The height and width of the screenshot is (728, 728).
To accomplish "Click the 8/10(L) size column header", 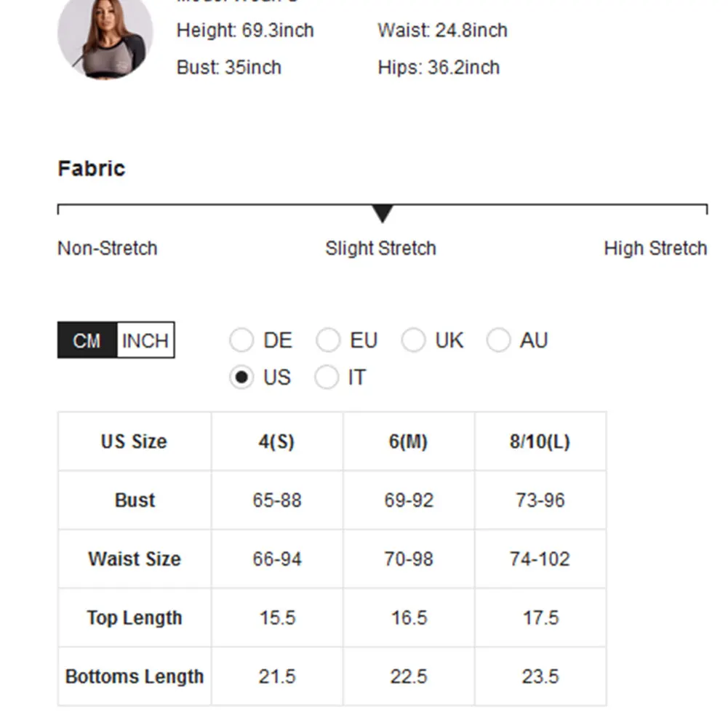I will (540, 441).
